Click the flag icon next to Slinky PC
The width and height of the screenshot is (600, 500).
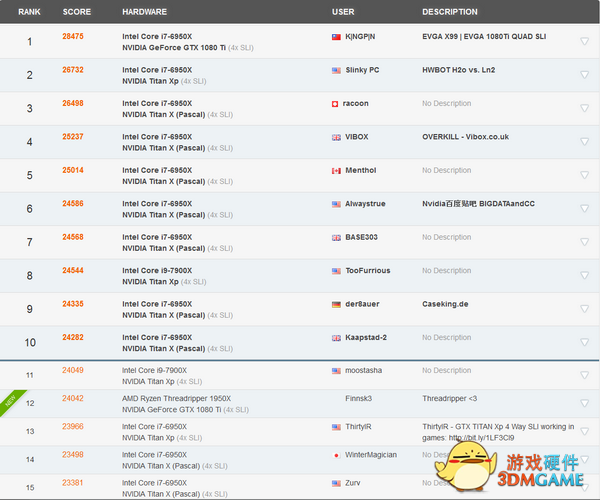(x=336, y=70)
